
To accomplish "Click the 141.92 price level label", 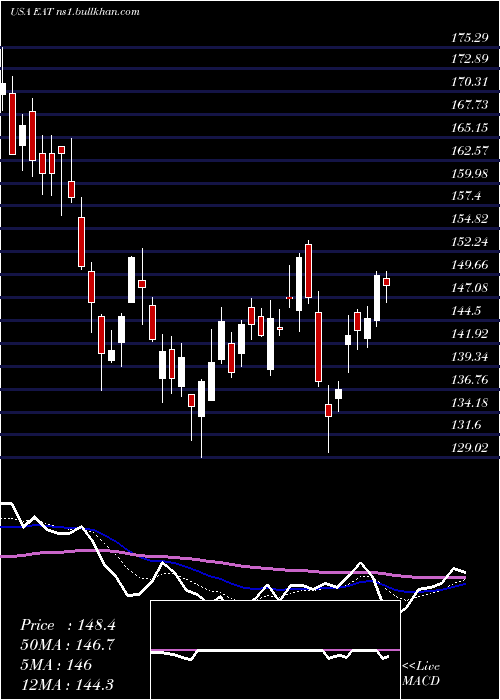I will click(470, 334).
